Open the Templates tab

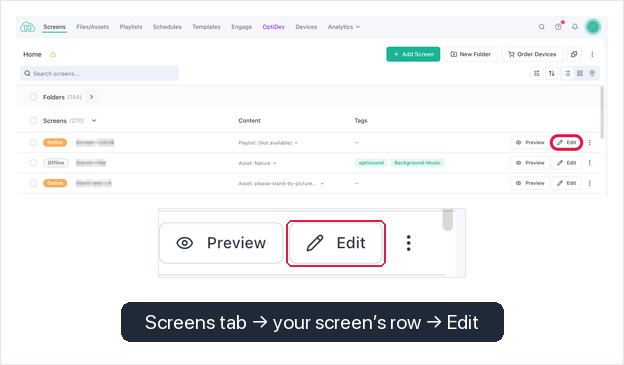(207, 27)
